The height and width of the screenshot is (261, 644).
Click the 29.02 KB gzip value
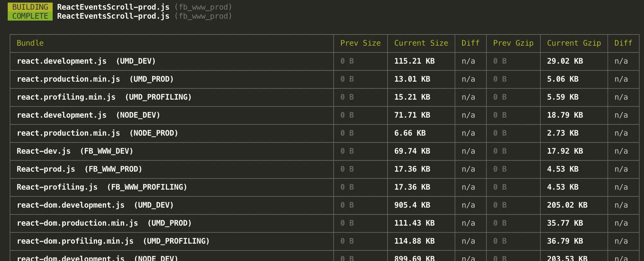click(565, 61)
